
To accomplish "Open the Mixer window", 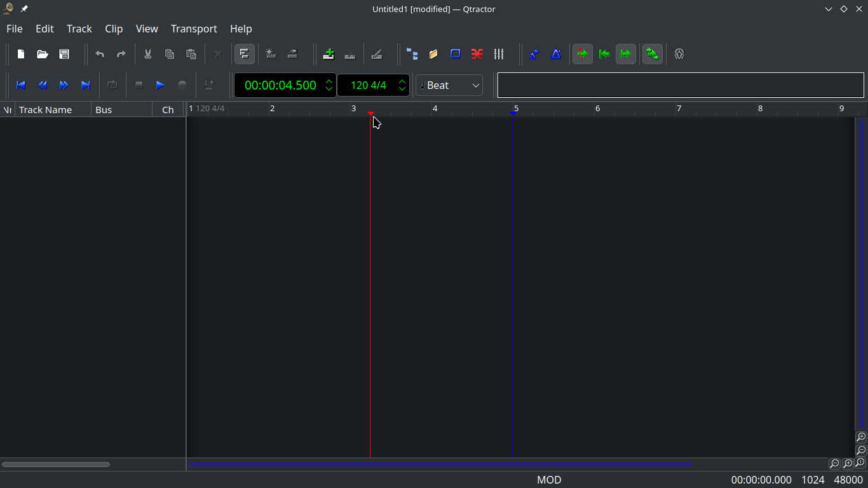I will click(x=499, y=54).
